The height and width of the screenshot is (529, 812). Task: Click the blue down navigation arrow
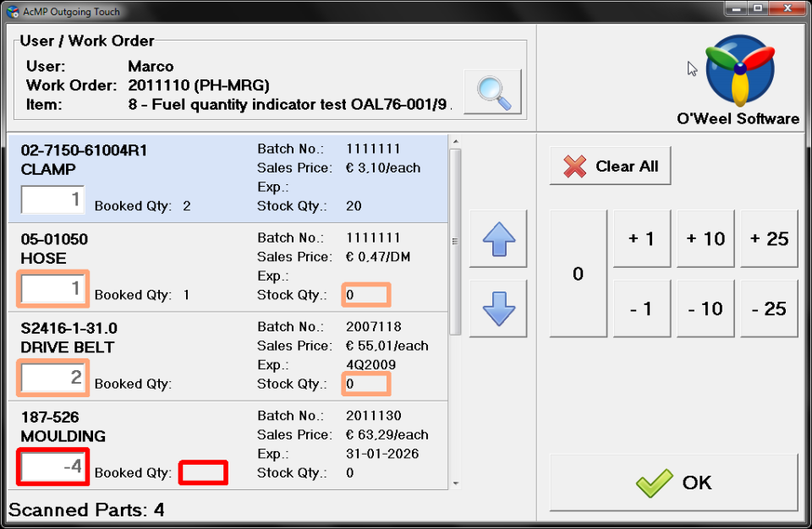(x=497, y=308)
